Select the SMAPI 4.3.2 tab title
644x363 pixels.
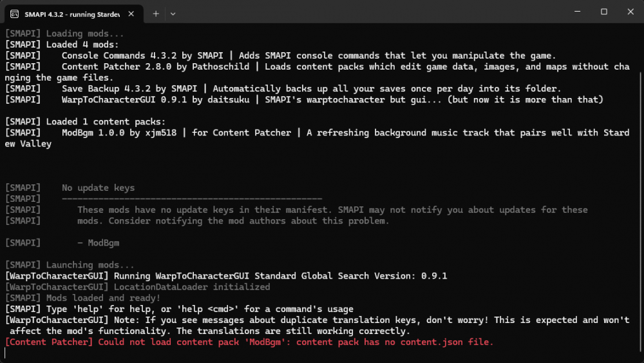71,13
